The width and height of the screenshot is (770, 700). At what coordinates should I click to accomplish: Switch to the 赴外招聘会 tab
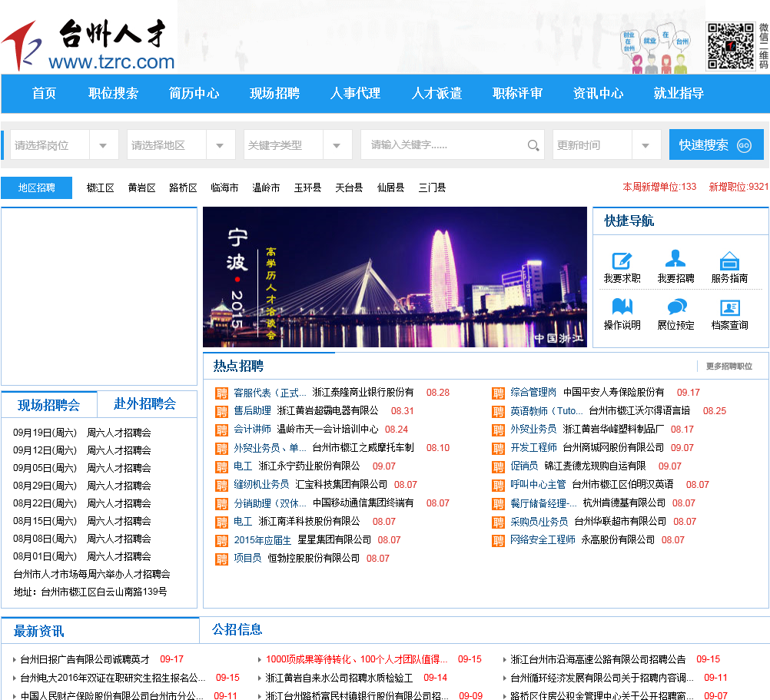[145, 404]
